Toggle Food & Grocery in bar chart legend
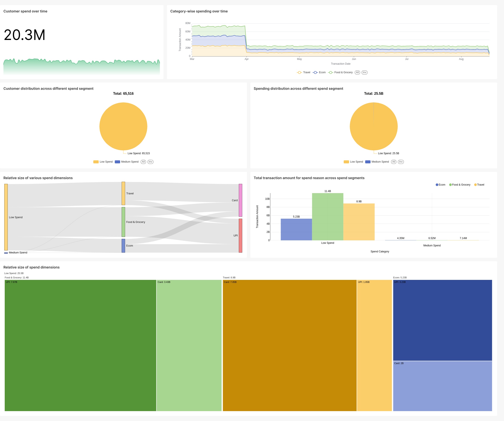504x421 pixels. (x=460, y=185)
